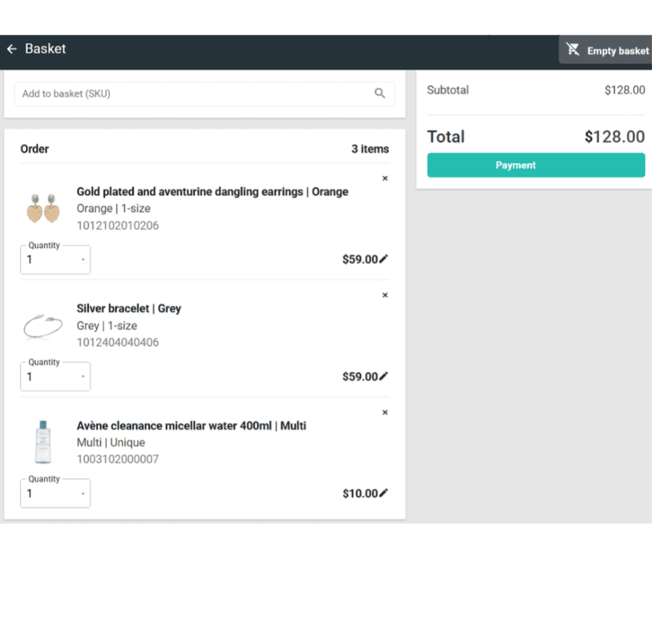The height and width of the screenshot is (644, 654).
Task: Click the back arrow next to Basket
Action: pyautogui.click(x=12, y=49)
